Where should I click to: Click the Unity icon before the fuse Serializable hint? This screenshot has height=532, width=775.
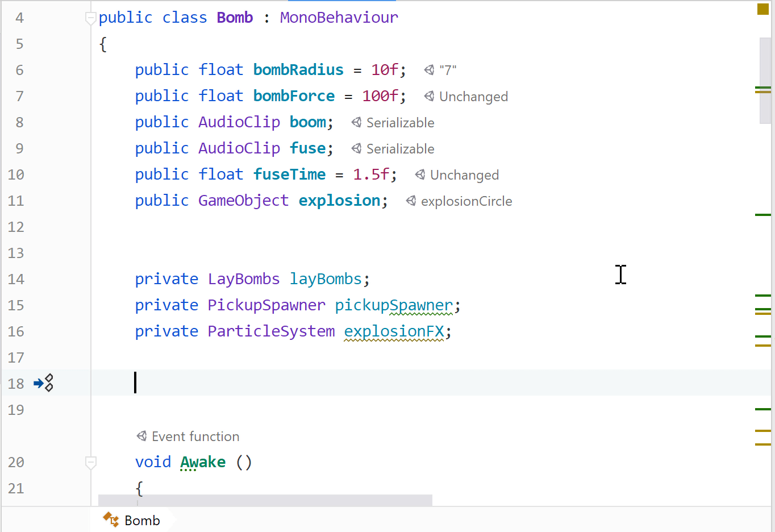356,148
